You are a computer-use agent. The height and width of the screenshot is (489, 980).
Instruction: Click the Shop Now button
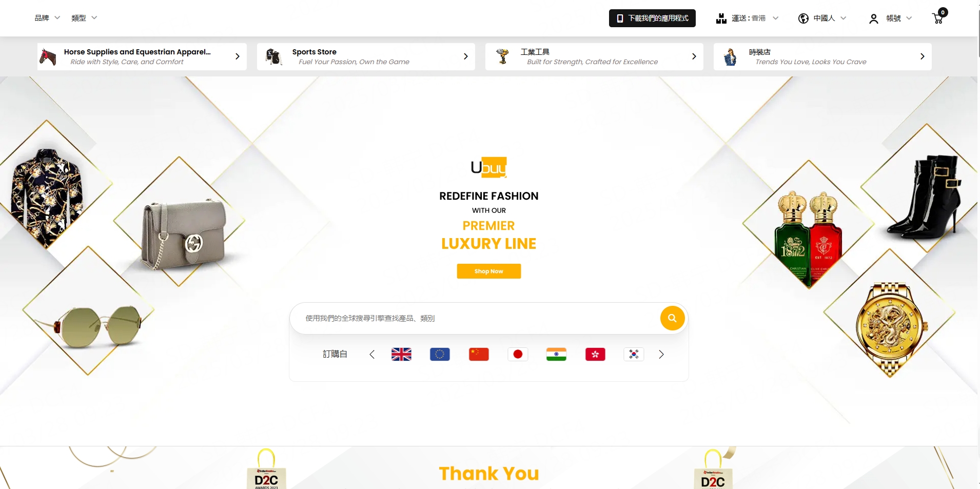click(488, 271)
